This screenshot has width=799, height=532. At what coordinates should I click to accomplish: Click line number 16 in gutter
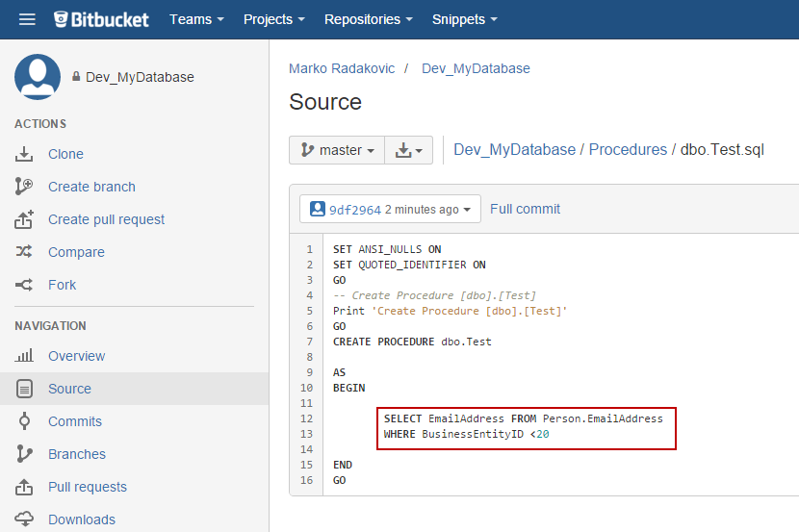(306, 480)
